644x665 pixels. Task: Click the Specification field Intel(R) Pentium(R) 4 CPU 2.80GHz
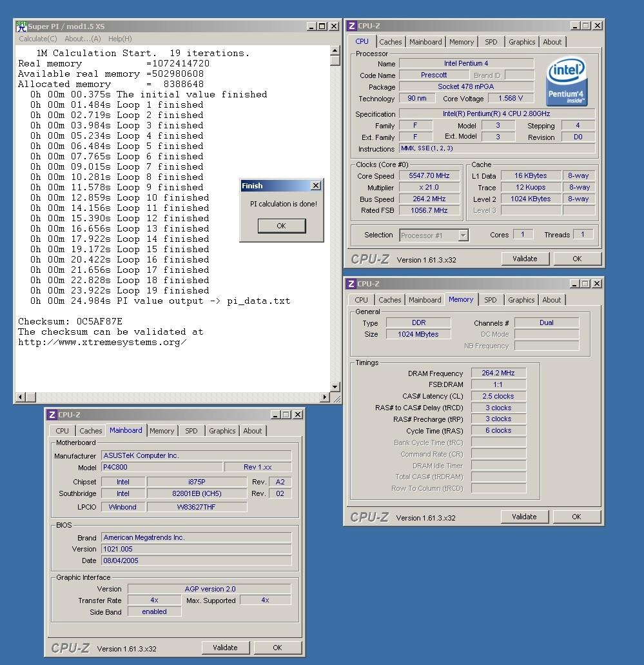[496, 114]
